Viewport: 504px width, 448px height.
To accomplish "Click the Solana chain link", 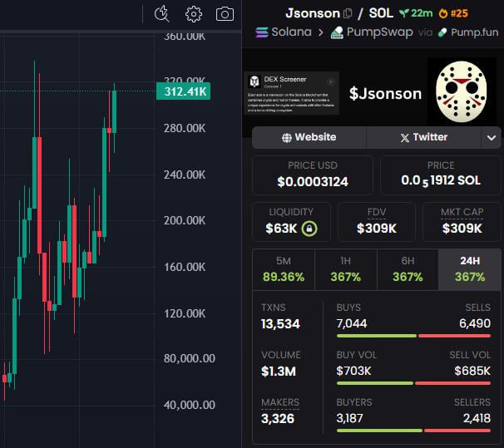I will coord(291,32).
